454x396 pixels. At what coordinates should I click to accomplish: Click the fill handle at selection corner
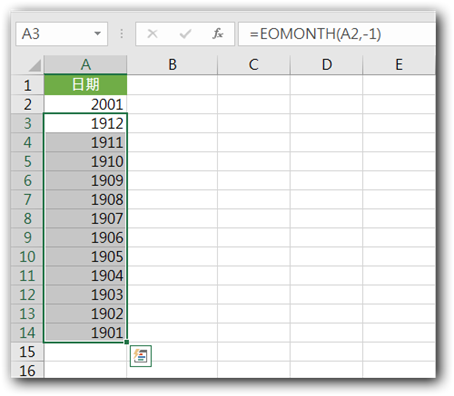coord(127,342)
